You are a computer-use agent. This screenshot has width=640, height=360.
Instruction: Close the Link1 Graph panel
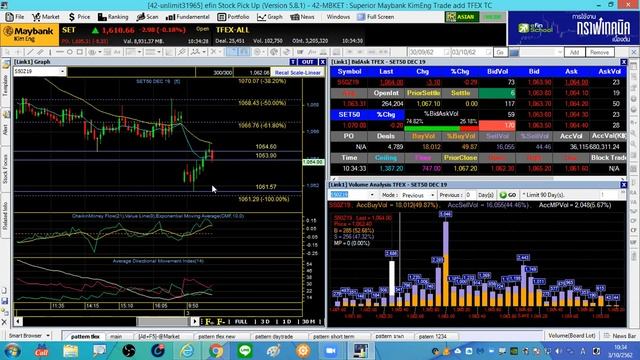pos(322,62)
